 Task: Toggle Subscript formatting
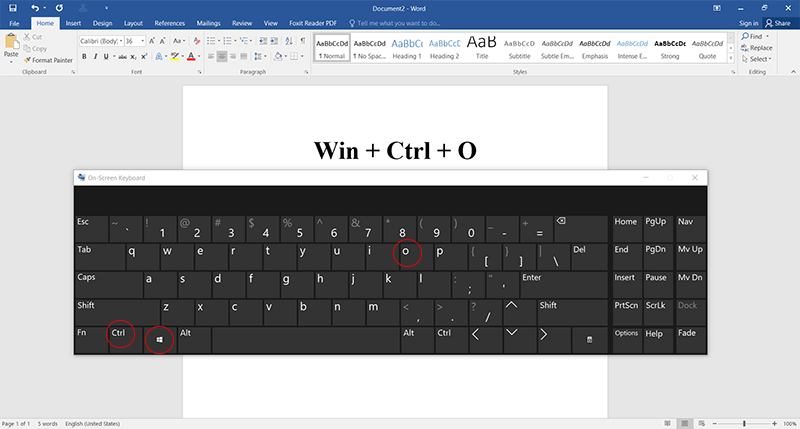coord(133,57)
